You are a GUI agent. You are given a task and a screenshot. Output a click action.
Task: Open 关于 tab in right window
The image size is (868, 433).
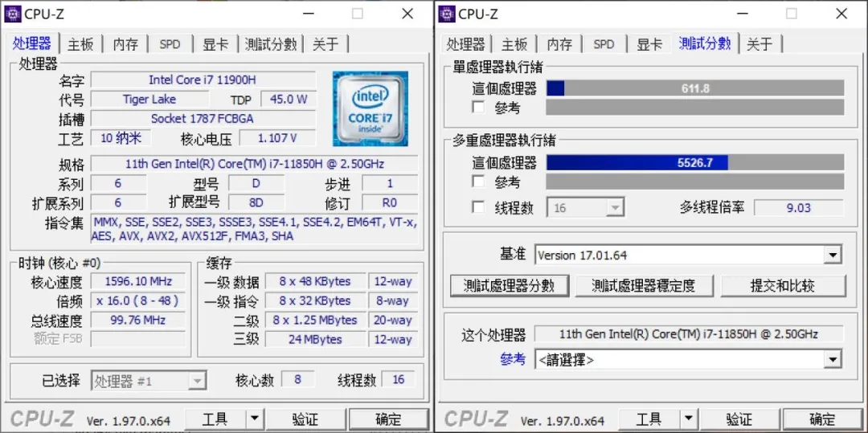point(760,44)
